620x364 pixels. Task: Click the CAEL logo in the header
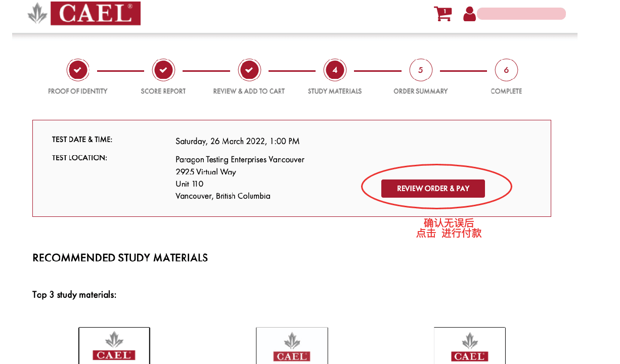coord(84,13)
